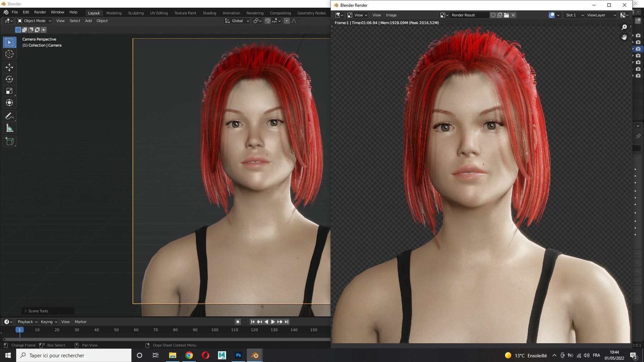Click the pan hand gizmo in render view
The width and height of the screenshot is (644, 362).
[x=624, y=37]
